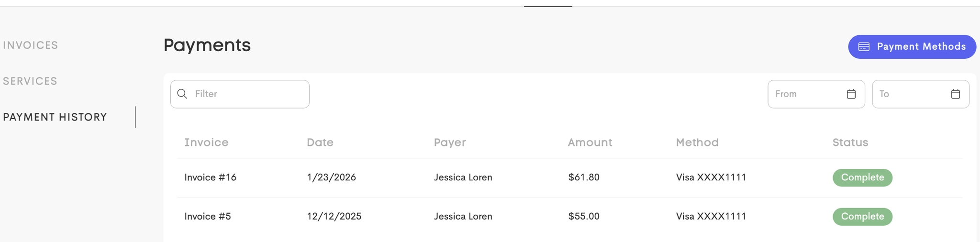The width and height of the screenshot is (980, 242).
Task: Open the Invoice #5 payment row
Action: (208, 216)
